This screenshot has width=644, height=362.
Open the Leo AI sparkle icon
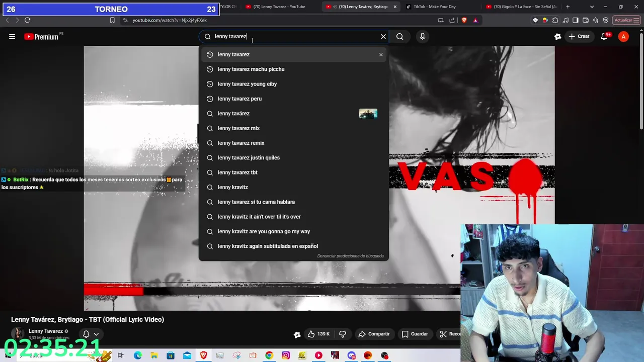[596, 20]
